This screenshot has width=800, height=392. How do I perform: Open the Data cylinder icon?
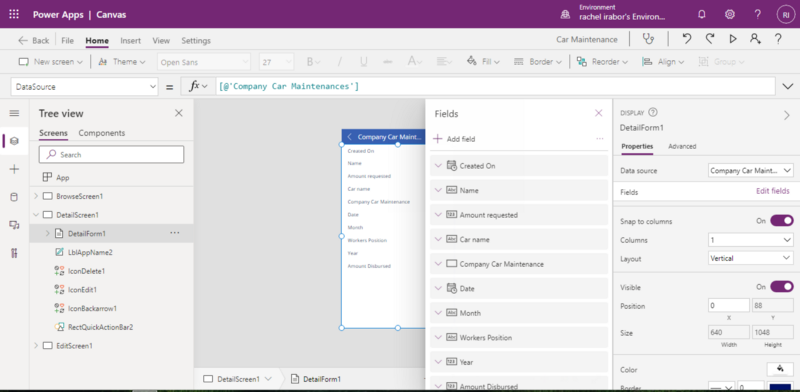pos(14,197)
